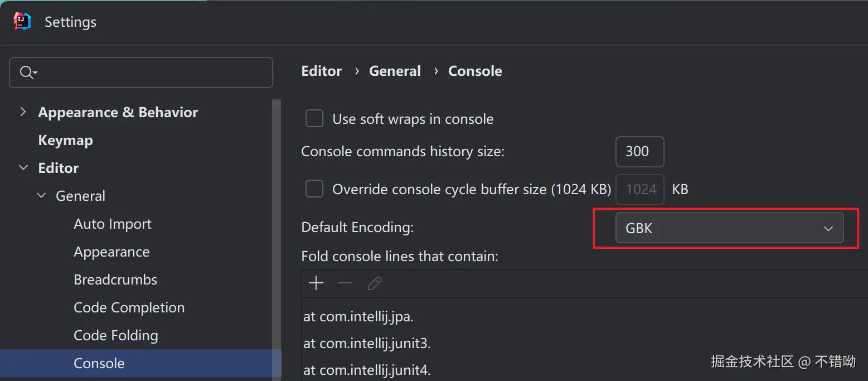
Task: Toggle Override console cycle buffer size
Action: pos(314,189)
